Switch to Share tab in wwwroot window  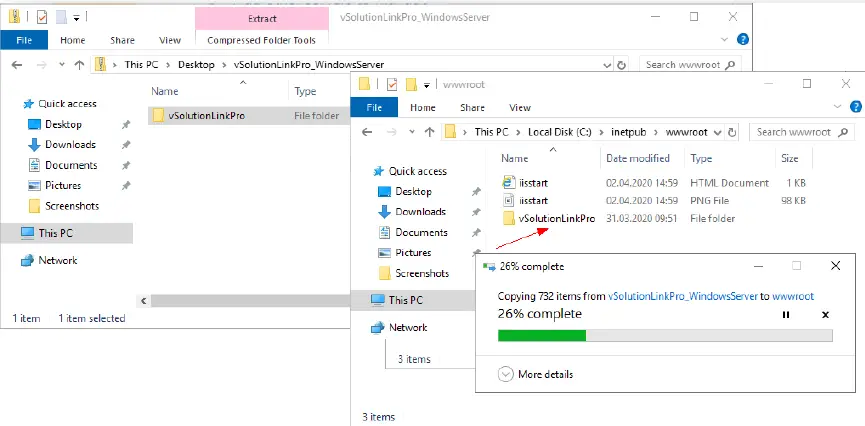(471, 107)
